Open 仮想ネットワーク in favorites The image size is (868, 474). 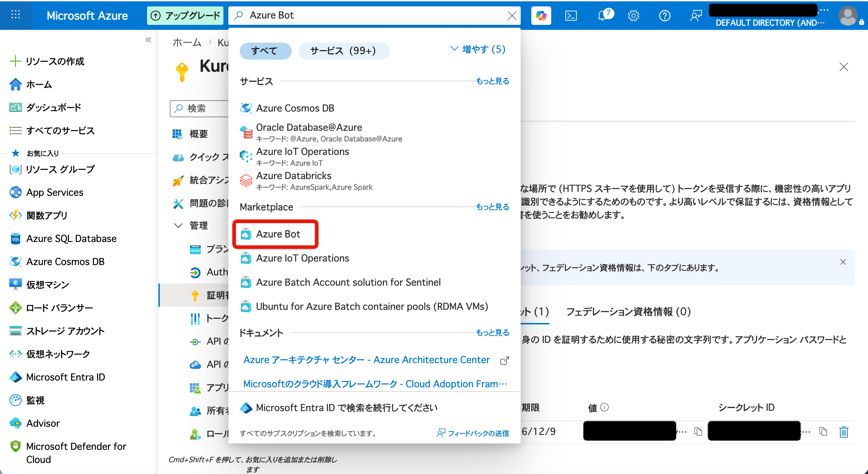click(x=50, y=354)
